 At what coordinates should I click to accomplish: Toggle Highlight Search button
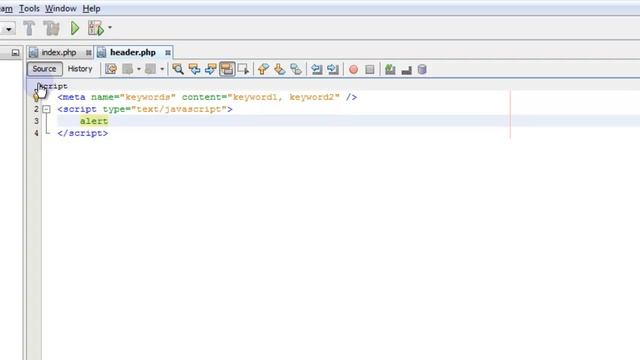[x=227, y=69]
